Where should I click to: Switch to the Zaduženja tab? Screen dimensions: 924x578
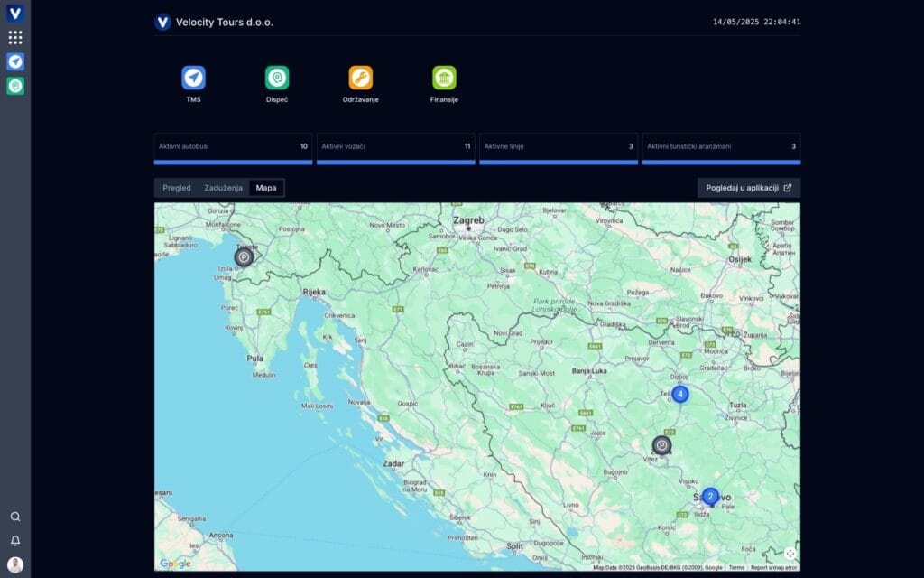224,188
